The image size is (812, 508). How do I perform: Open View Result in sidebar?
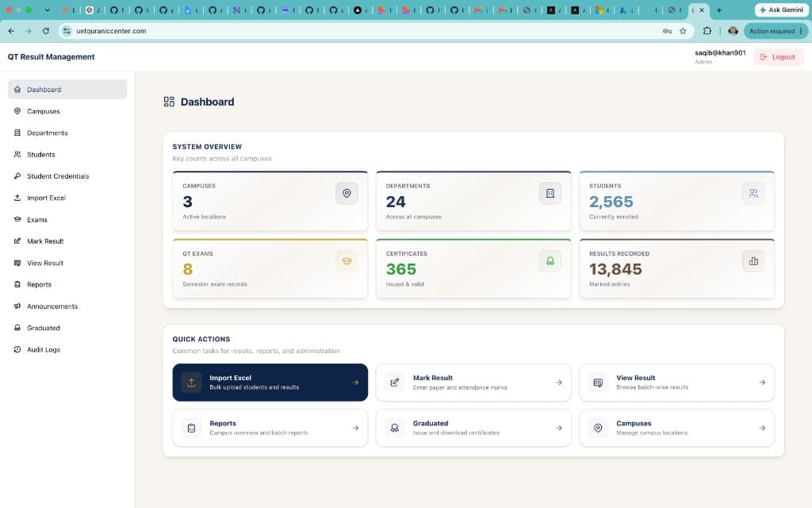67,263
